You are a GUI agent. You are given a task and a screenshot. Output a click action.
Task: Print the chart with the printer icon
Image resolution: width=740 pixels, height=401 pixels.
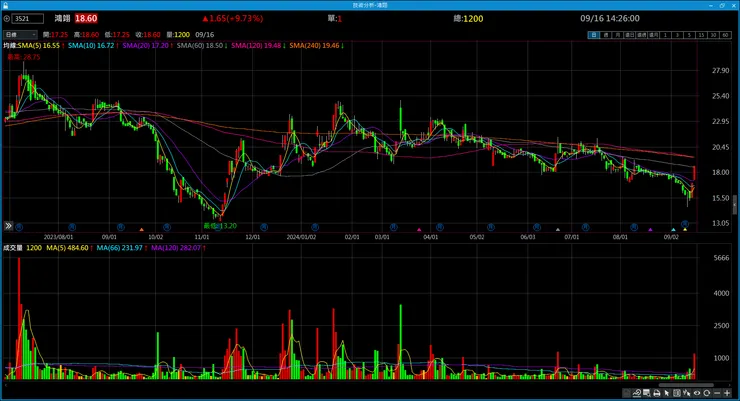[657, 393]
